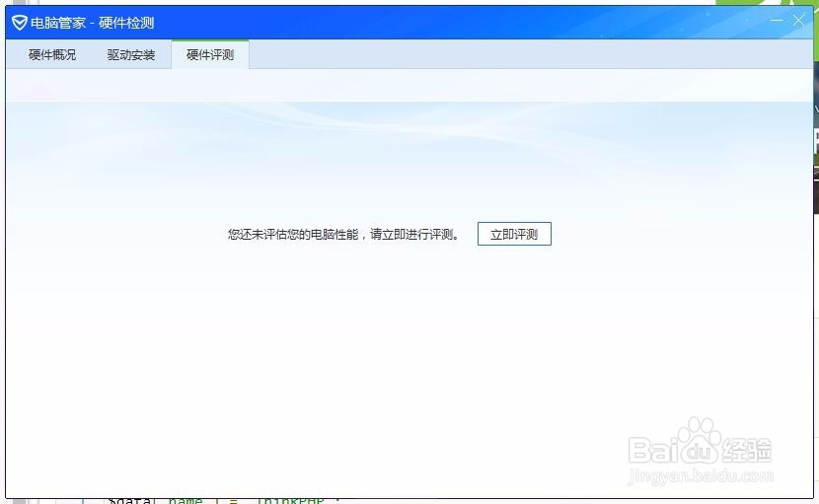Open the 硬件概况 tab

pos(52,55)
